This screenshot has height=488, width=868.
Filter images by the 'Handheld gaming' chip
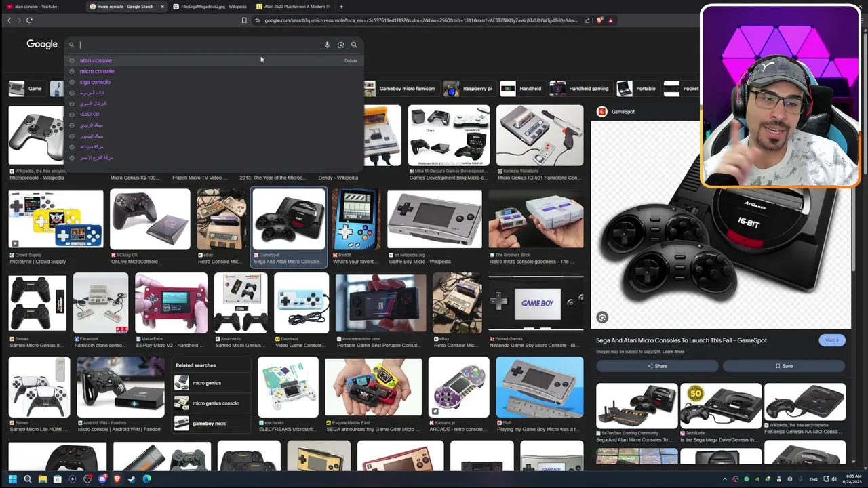[581, 89]
